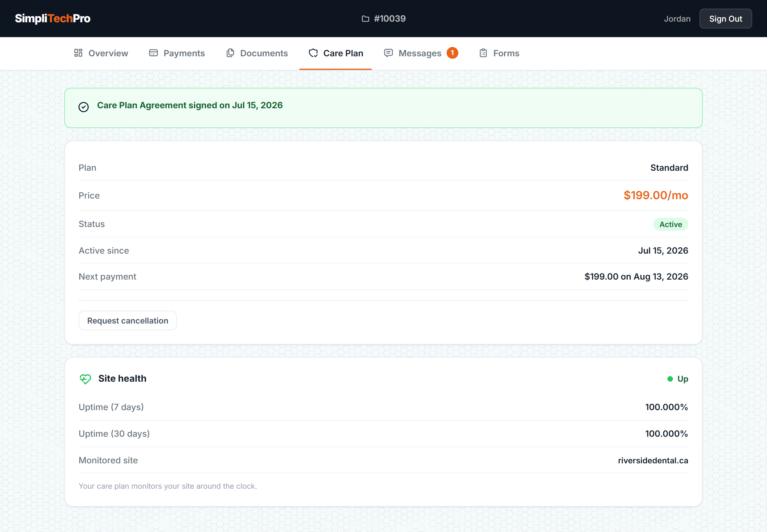Click the folder icon beside #10039
The height and width of the screenshot is (532, 767).
365,19
